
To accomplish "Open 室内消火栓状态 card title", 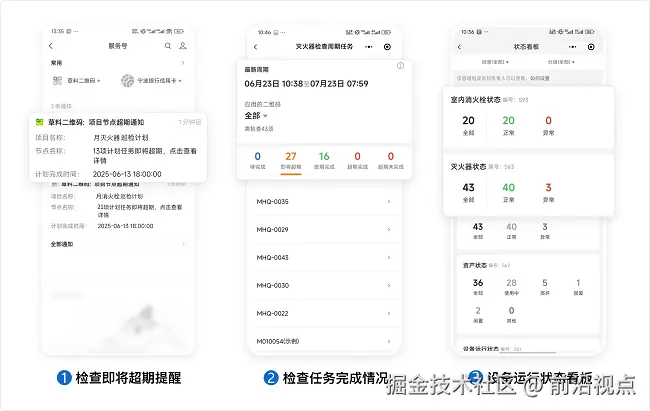I will click(475, 100).
